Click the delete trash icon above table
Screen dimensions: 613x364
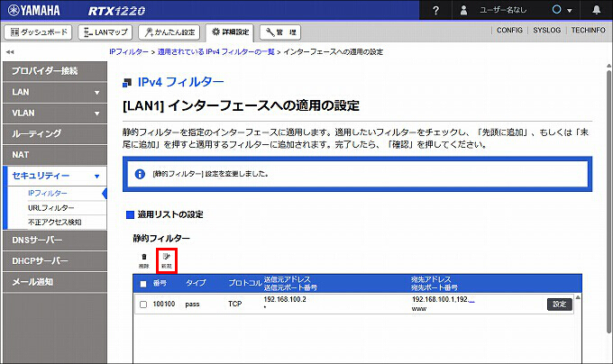coord(144,260)
